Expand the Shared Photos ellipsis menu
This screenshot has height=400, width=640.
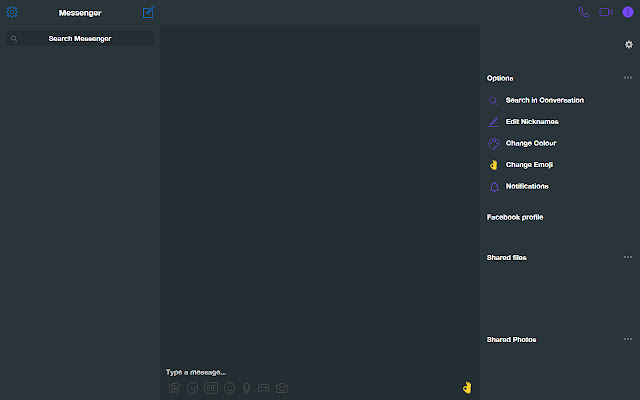tap(628, 339)
